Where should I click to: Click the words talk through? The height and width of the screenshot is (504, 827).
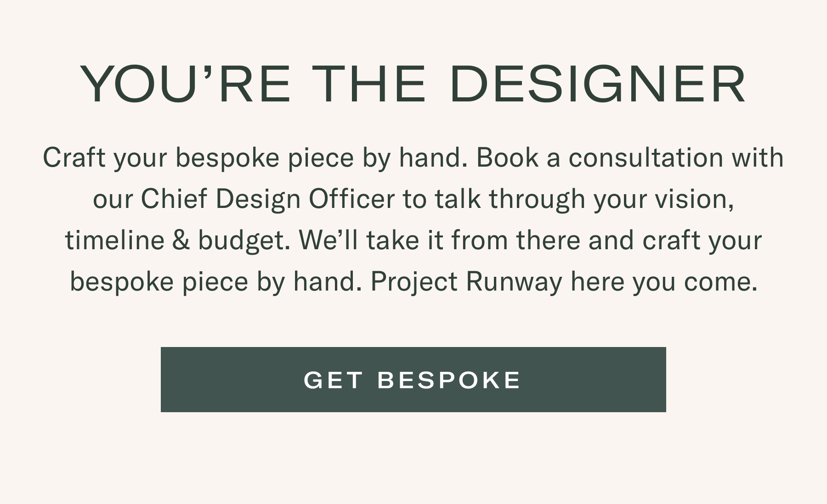[510, 199]
